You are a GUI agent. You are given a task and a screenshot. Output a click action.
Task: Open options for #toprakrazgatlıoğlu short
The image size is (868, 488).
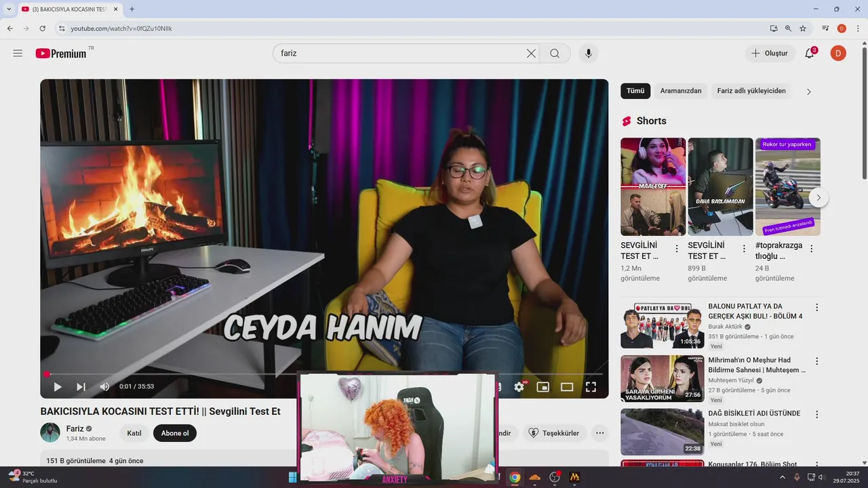[x=812, y=249]
